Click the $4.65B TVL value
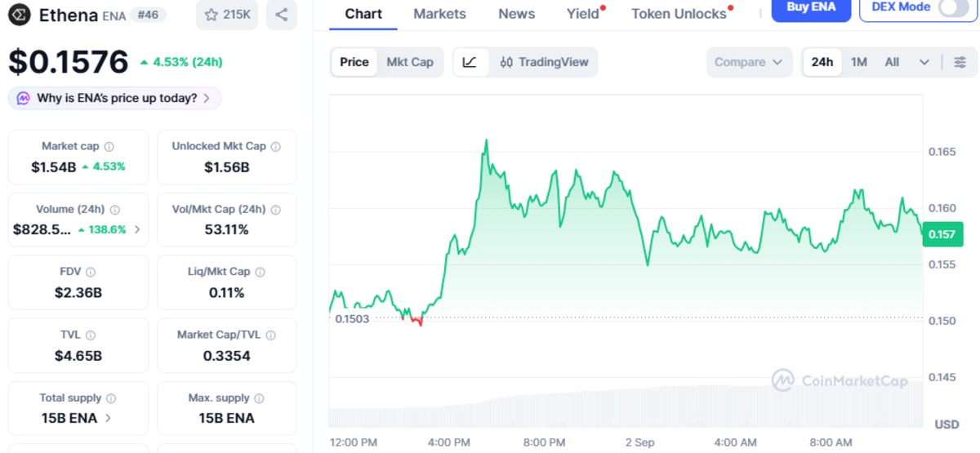The height and width of the screenshot is (453, 980). (x=78, y=356)
